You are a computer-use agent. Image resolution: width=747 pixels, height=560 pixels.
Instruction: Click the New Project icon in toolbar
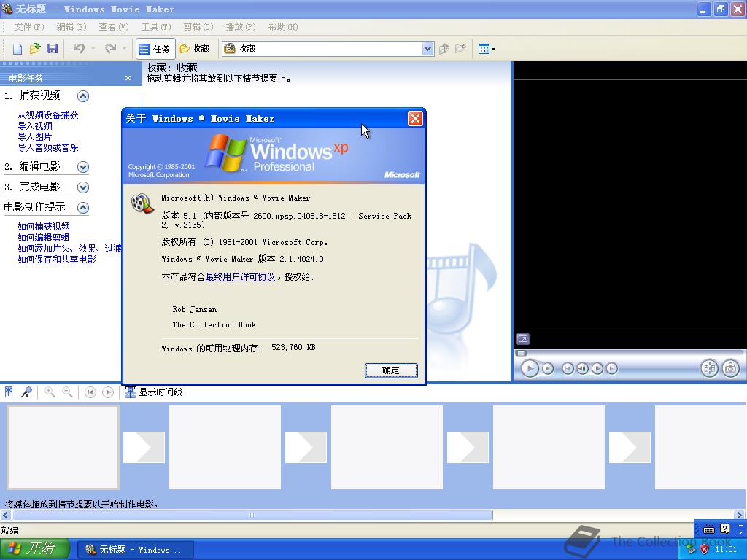pos(18,49)
